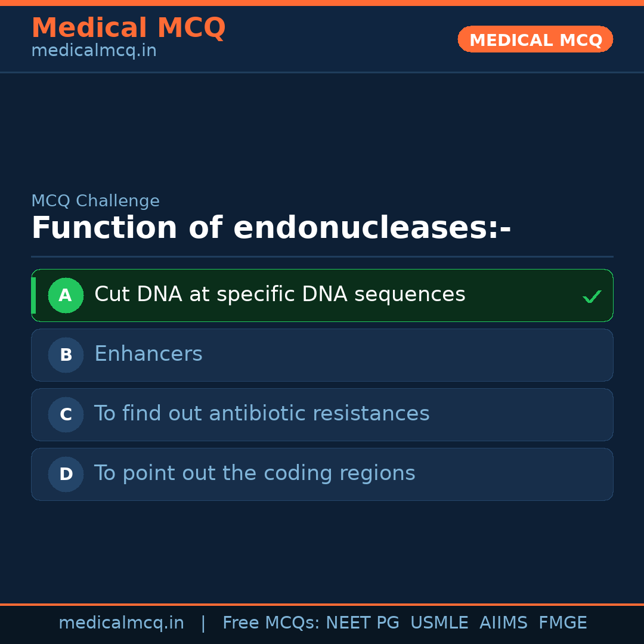The image size is (644, 644).
Task: Click the green A option circle
Action: point(66,295)
